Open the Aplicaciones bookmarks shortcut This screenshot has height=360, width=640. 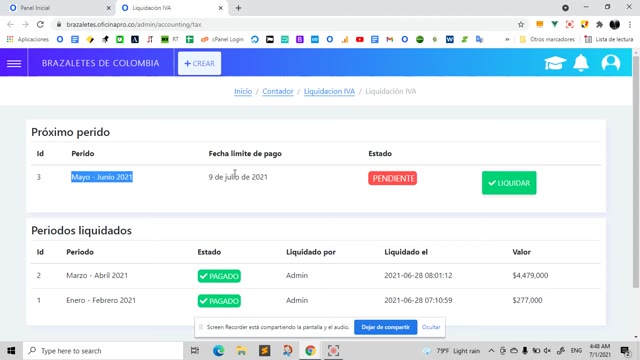pos(28,39)
